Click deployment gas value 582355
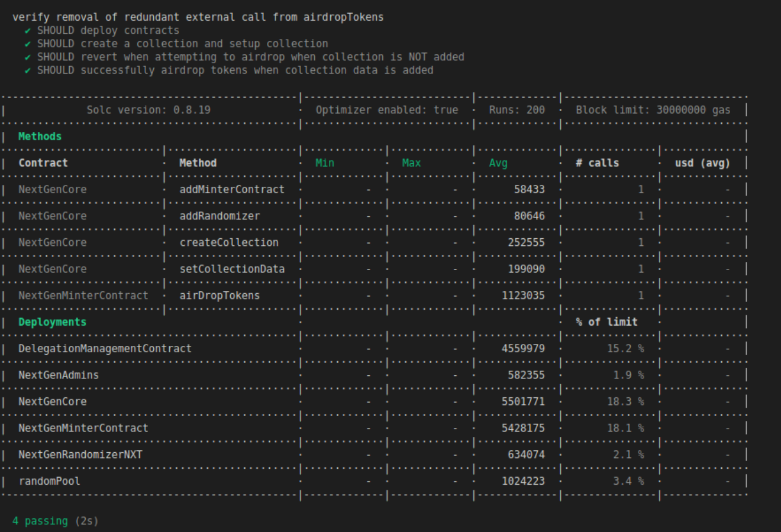Screen dimensions: 781x532 point(527,375)
